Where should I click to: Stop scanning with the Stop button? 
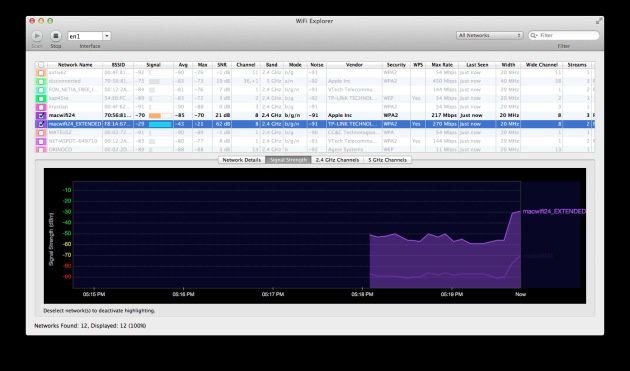tap(56, 36)
